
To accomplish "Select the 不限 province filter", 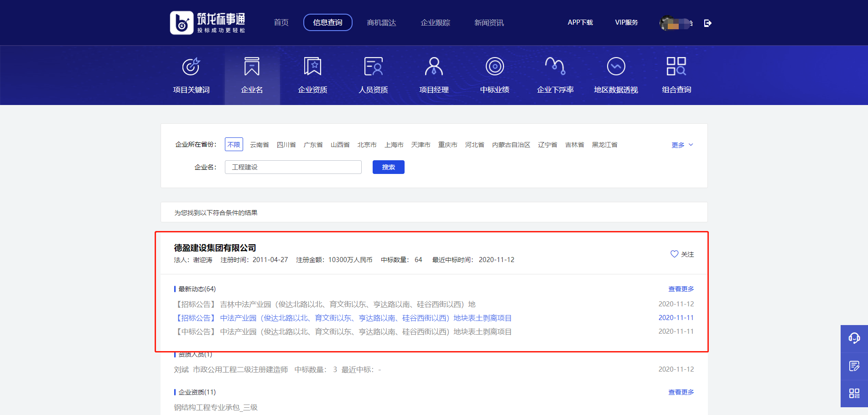I will click(234, 144).
